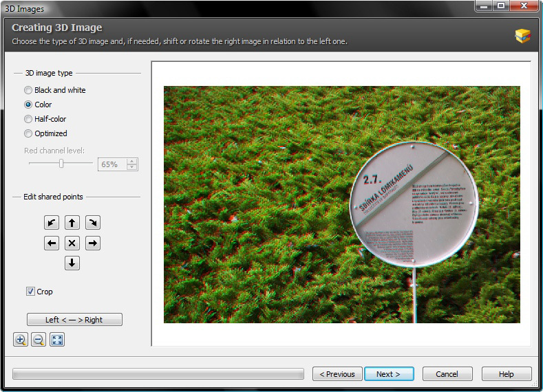
Task: Fit the preview image to window
Action: click(x=56, y=339)
